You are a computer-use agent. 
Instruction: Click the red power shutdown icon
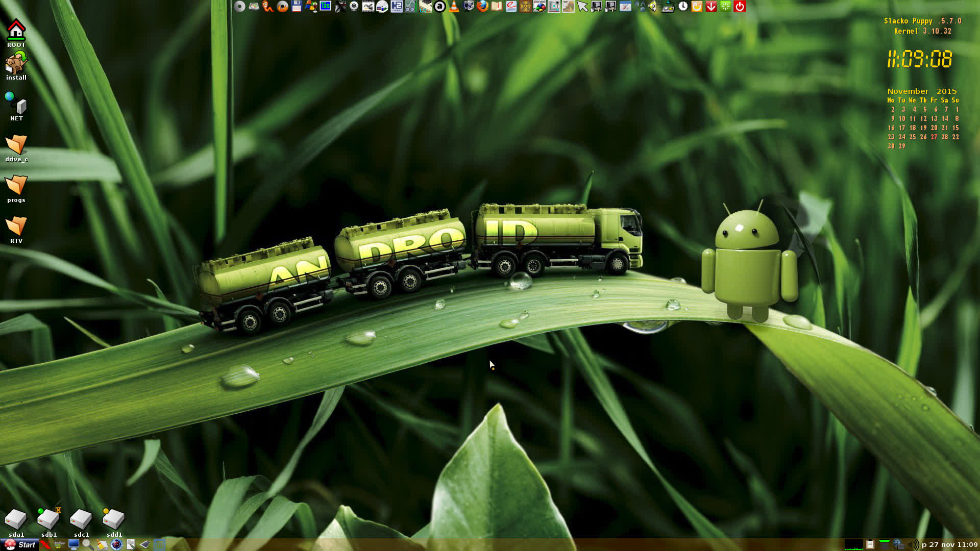[x=740, y=6]
